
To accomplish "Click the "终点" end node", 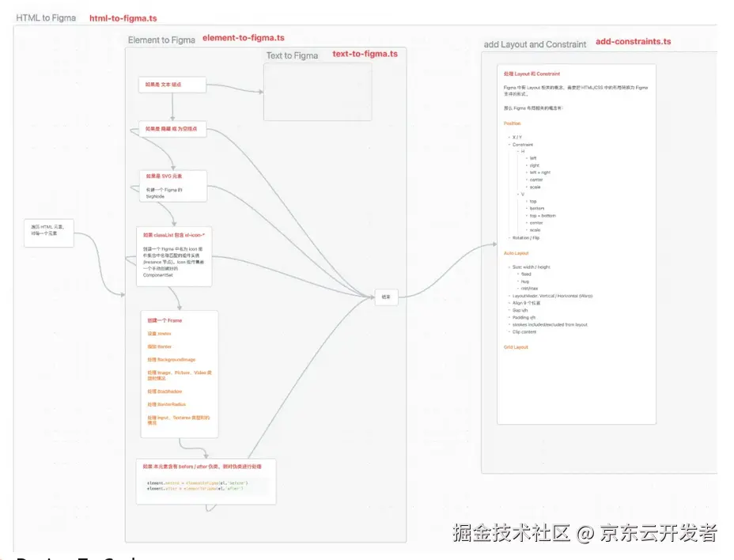I will (385, 297).
